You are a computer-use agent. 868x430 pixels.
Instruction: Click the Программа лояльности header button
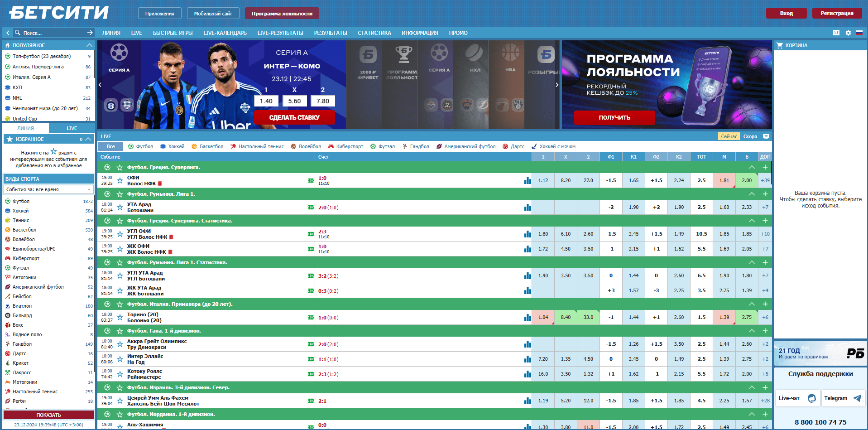tap(282, 14)
